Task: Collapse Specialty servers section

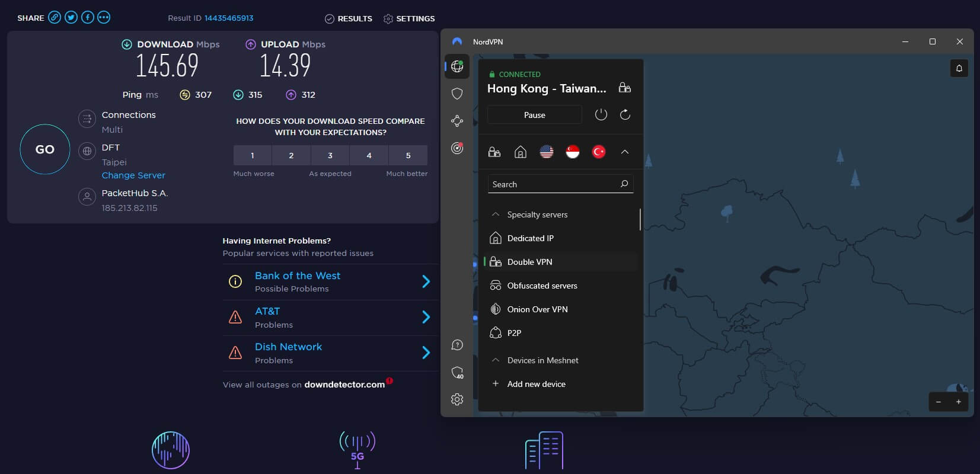Action: tap(496, 214)
